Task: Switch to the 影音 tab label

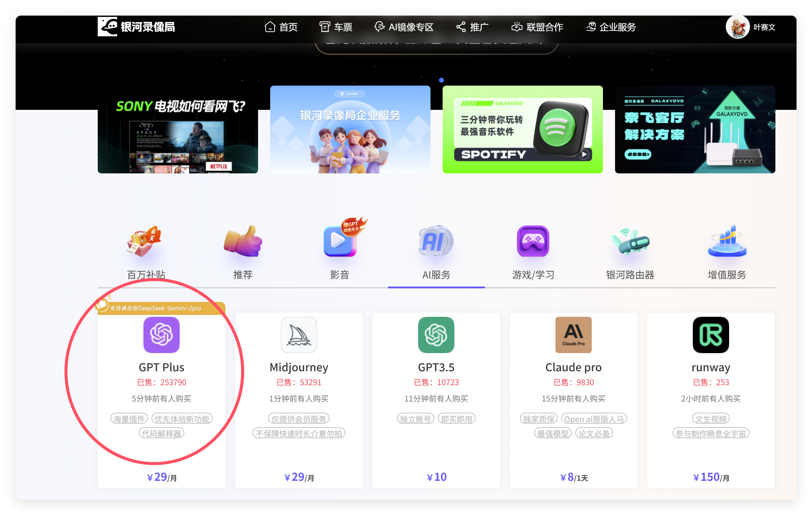Action: 339,275
